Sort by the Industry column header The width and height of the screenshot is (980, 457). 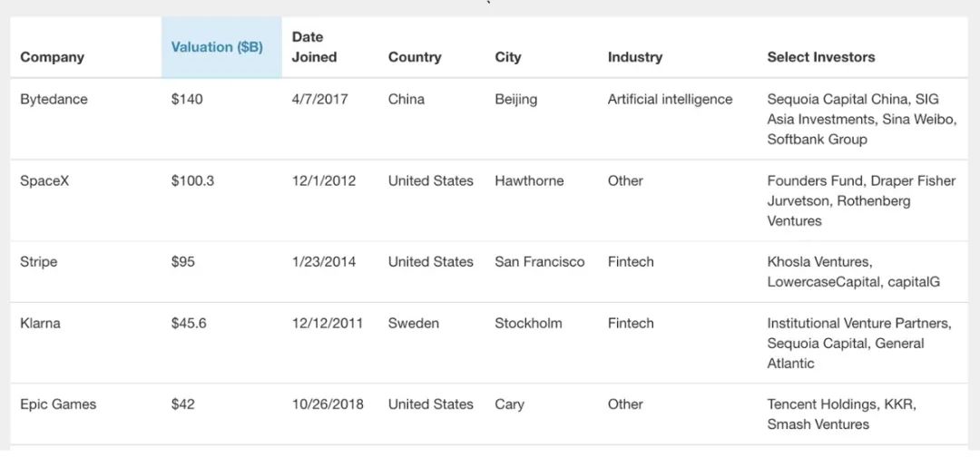[x=634, y=57]
